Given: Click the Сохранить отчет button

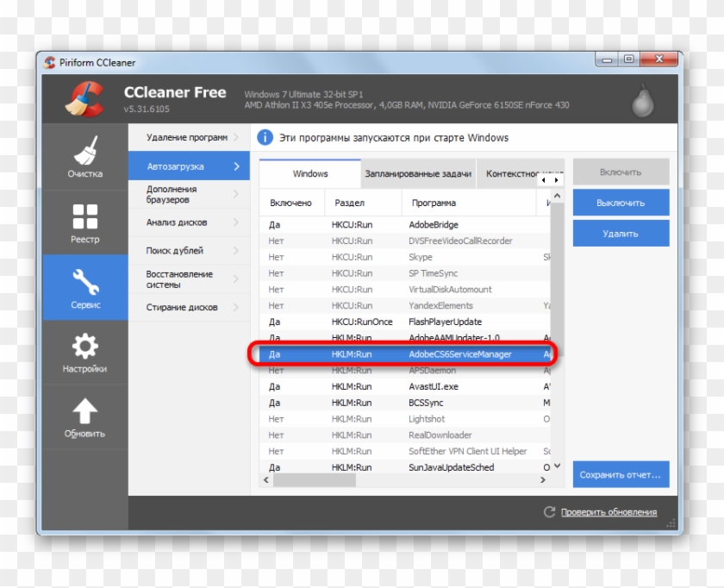Looking at the screenshot, I should 621,474.
